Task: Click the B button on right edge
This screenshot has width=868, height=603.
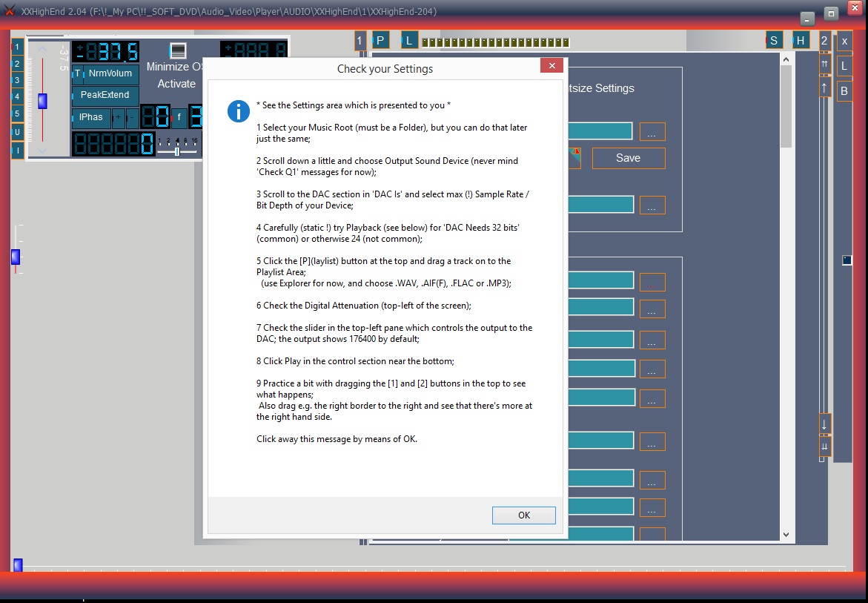Action: (x=844, y=90)
